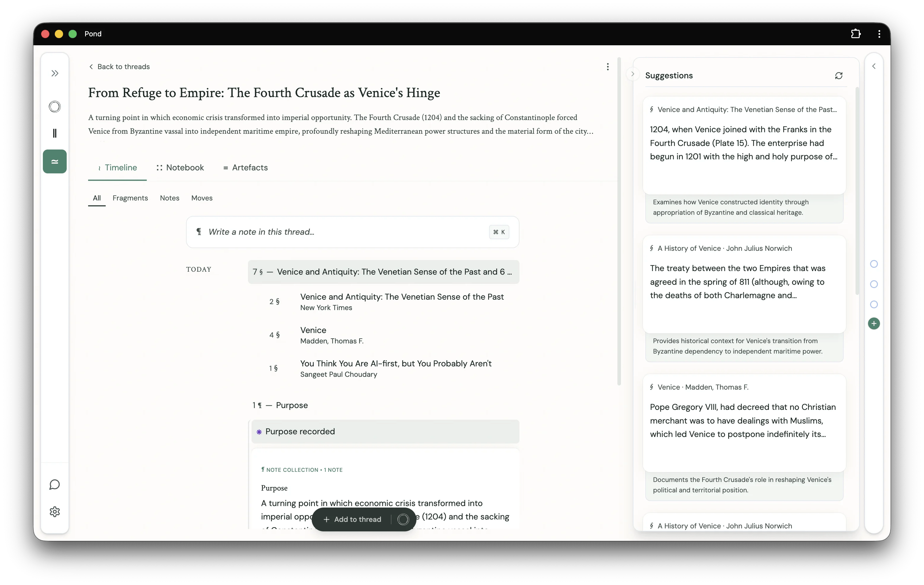Filter timeline by Fragments
Screen dimensions: 924x585
pyautogui.click(x=130, y=198)
